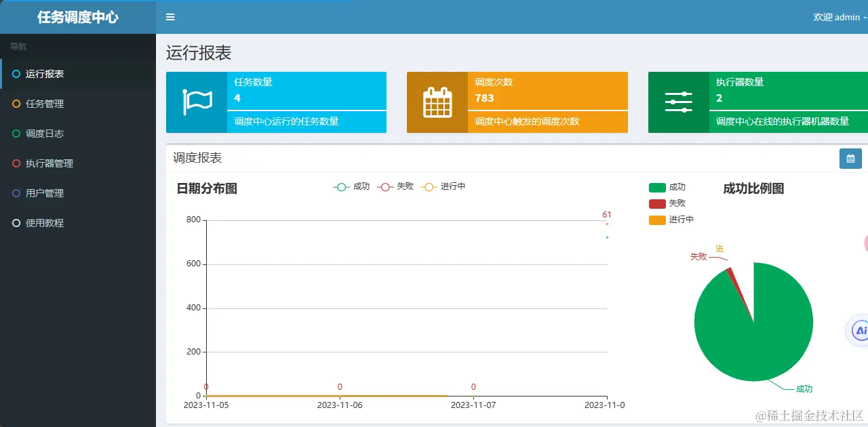868x427 pixels.
Task: Click the 2023-11-06 axis label
Action: (340, 405)
